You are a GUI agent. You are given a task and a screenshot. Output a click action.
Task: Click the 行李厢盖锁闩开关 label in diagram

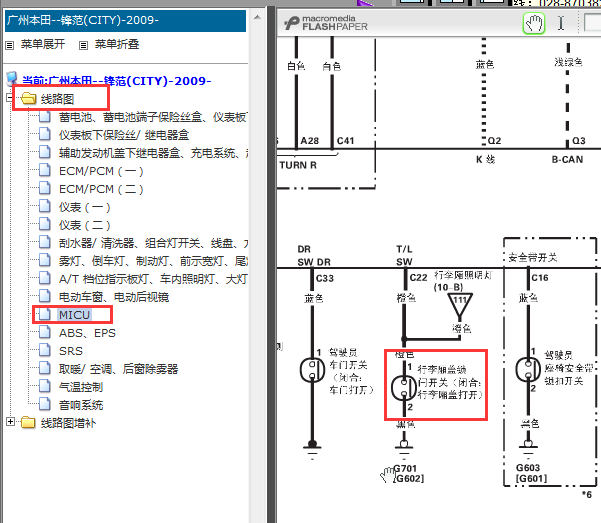tap(450, 382)
